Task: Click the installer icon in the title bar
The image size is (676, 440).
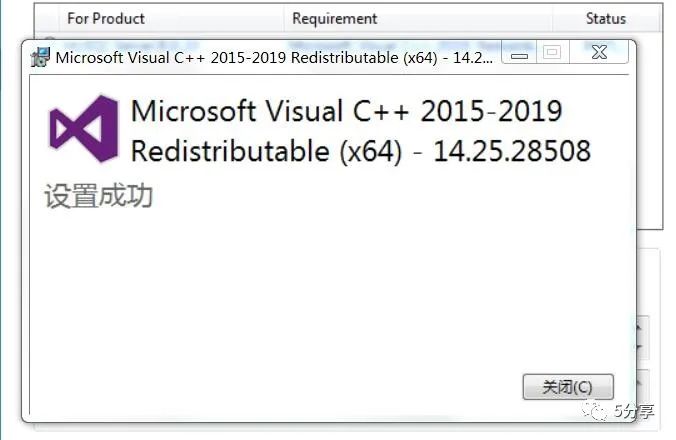Action: point(41,56)
